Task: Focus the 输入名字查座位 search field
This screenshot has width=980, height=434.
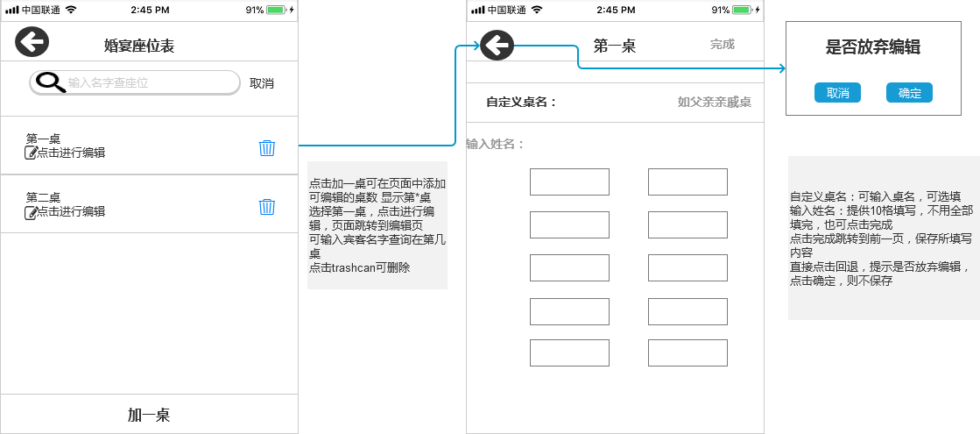Action: pyautogui.click(x=135, y=82)
